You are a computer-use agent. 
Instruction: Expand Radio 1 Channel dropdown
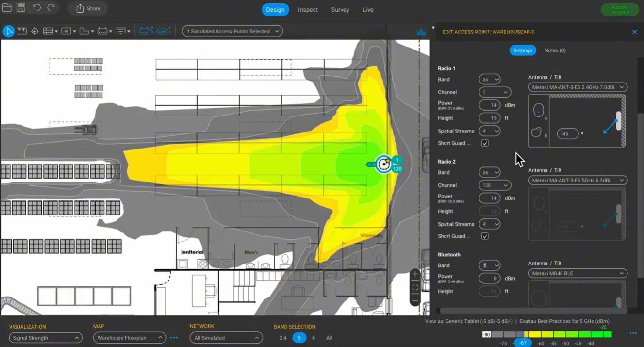(x=495, y=92)
